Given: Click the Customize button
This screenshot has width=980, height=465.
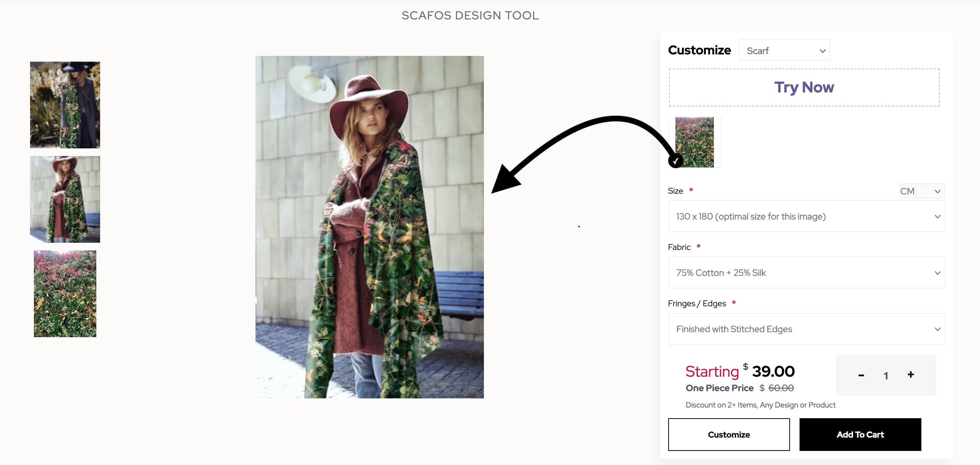Looking at the screenshot, I should pyautogui.click(x=728, y=434).
